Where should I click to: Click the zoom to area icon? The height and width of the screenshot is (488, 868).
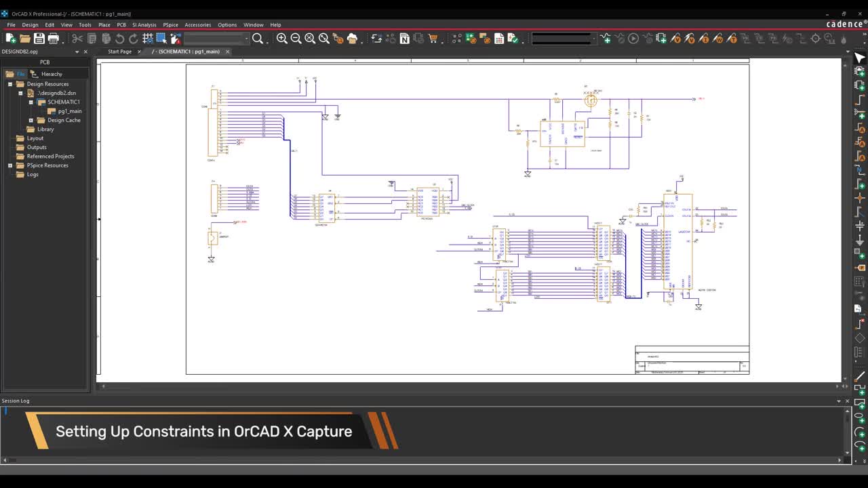tap(310, 39)
